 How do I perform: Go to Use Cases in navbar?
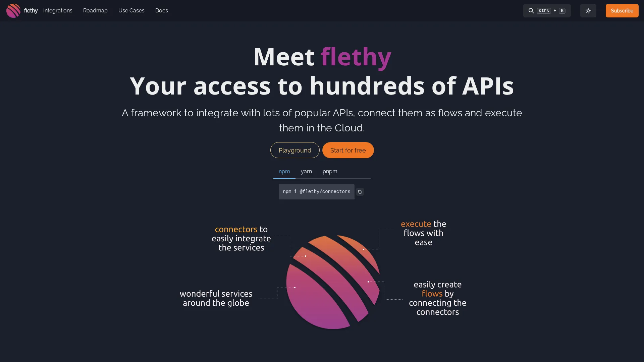click(131, 11)
